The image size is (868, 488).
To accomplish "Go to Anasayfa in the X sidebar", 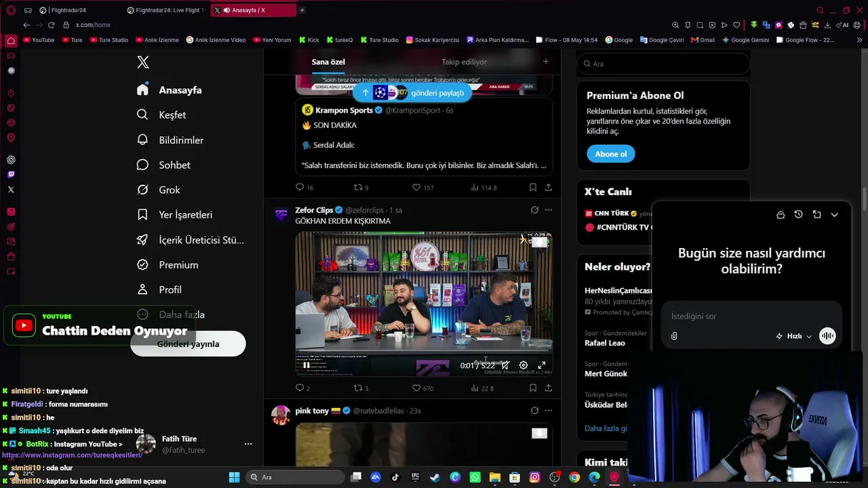I will (170, 90).
